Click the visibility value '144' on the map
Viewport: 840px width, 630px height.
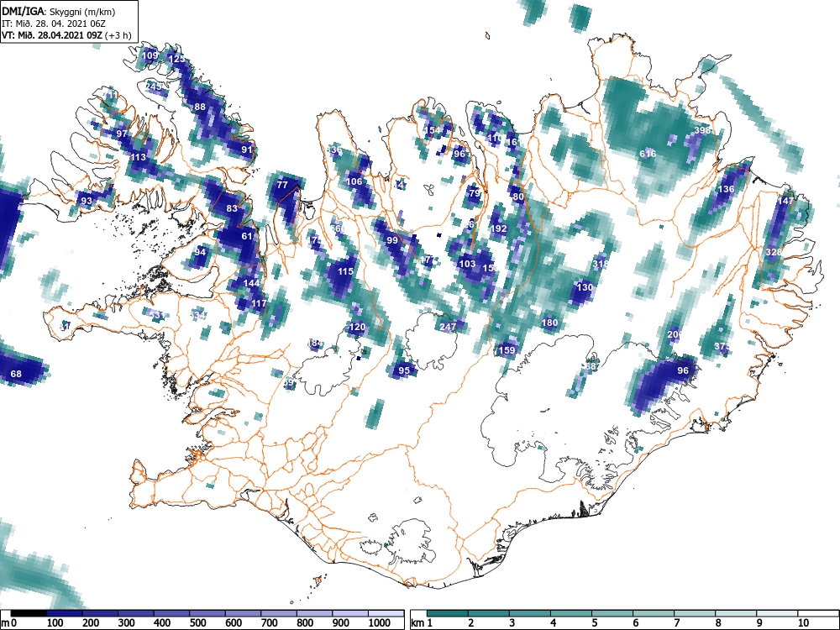tap(251, 283)
